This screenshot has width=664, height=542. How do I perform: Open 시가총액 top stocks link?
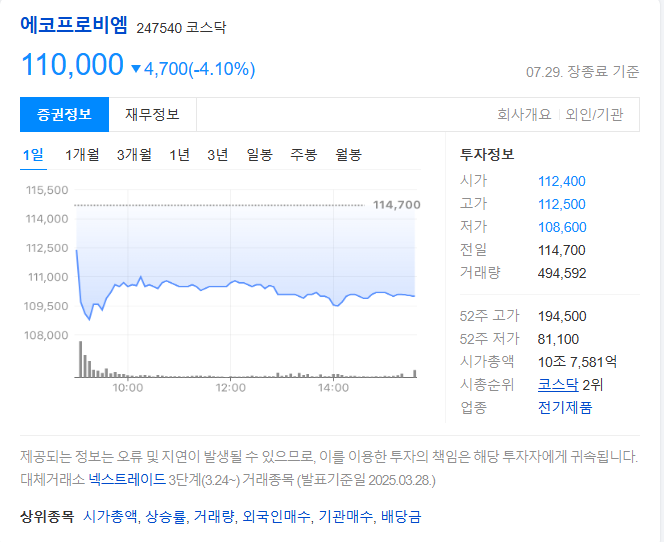(110, 517)
